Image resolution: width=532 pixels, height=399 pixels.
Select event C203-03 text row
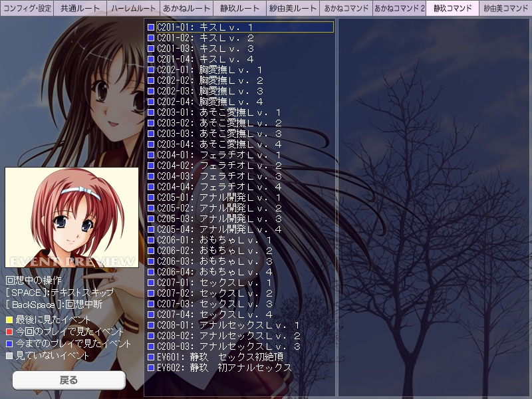219,134
